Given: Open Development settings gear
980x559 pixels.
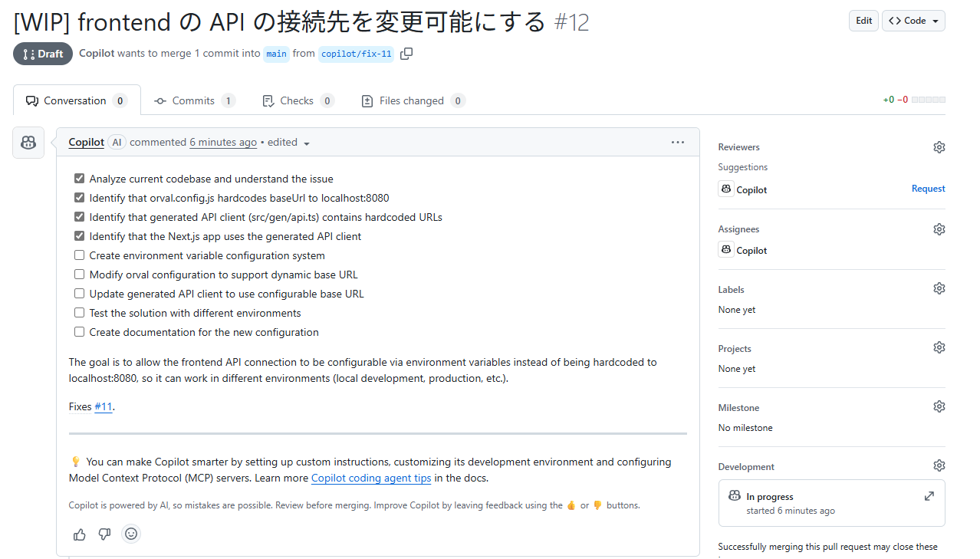Looking at the screenshot, I should pyautogui.click(x=939, y=465).
